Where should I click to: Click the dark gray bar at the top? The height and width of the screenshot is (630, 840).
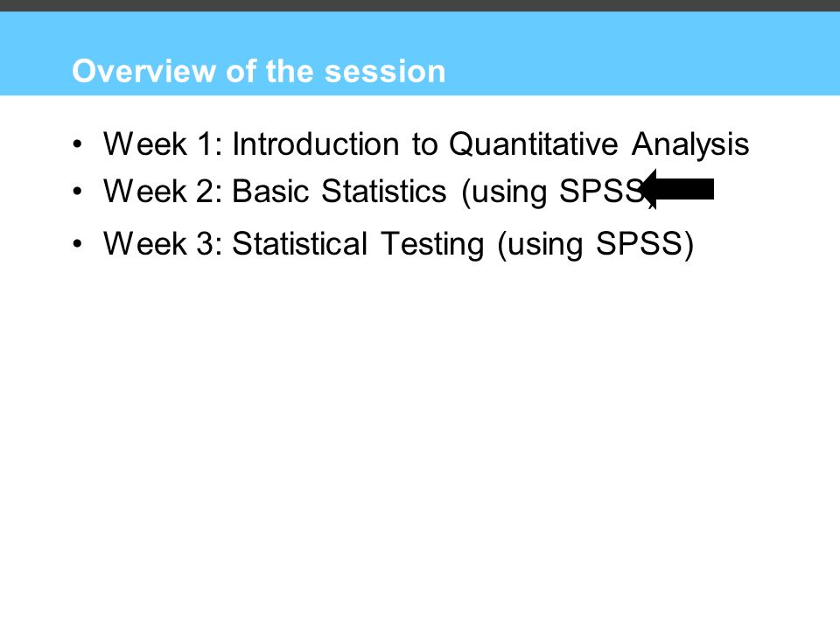point(420,5)
